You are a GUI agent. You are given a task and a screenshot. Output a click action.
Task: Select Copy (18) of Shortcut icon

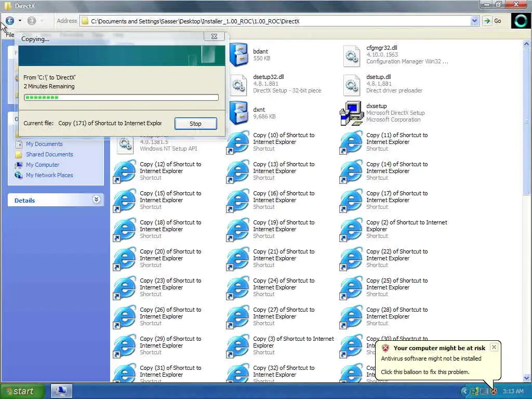[125, 230]
